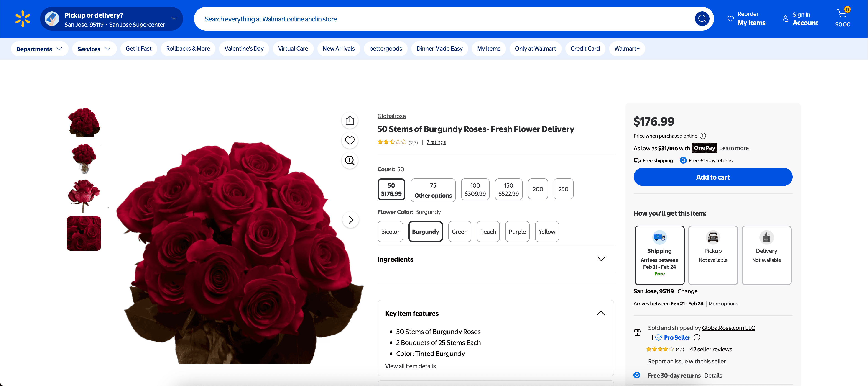868x386 pixels.
Task: Choose the Peach flower color
Action: point(488,231)
